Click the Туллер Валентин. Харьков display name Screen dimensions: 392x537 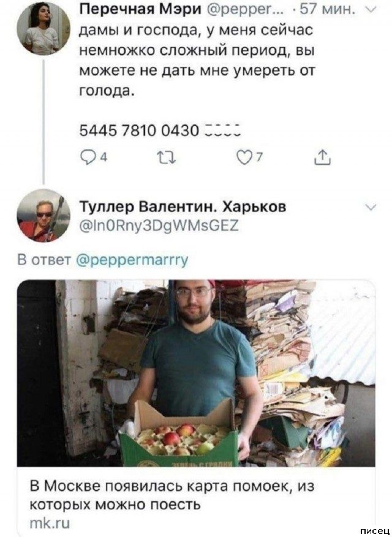click(182, 206)
